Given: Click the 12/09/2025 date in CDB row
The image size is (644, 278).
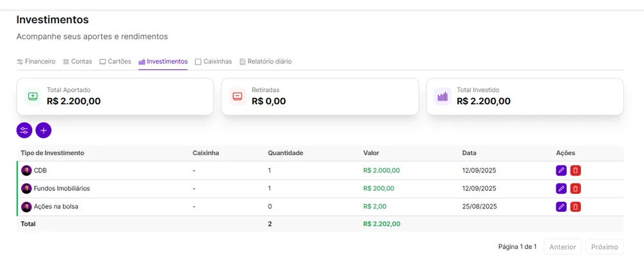Looking at the screenshot, I should (479, 171).
